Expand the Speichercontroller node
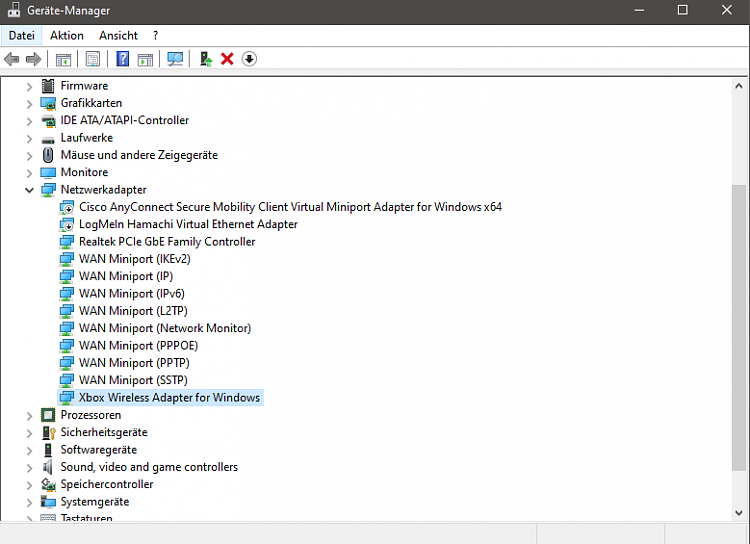The width and height of the screenshot is (750, 544). click(30, 485)
